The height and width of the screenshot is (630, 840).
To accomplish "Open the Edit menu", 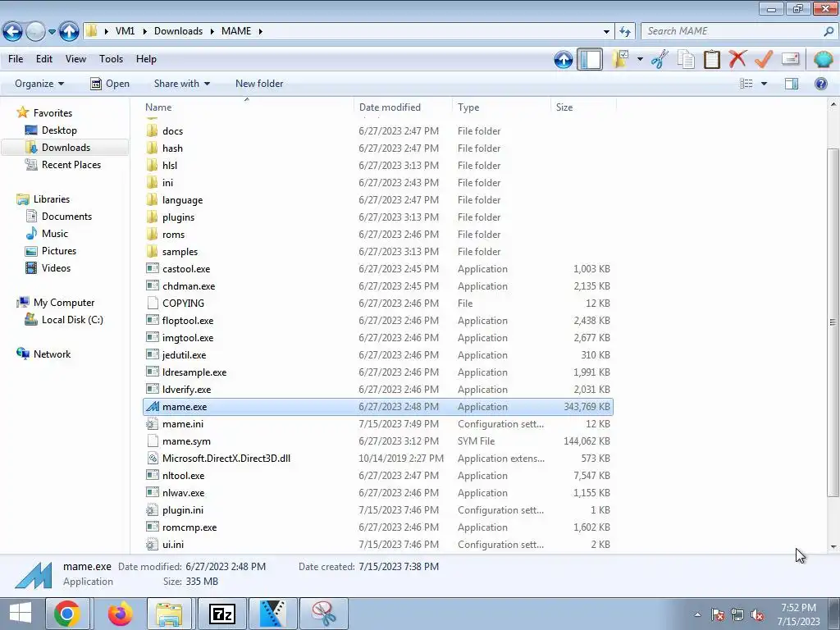I will point(44,59).
